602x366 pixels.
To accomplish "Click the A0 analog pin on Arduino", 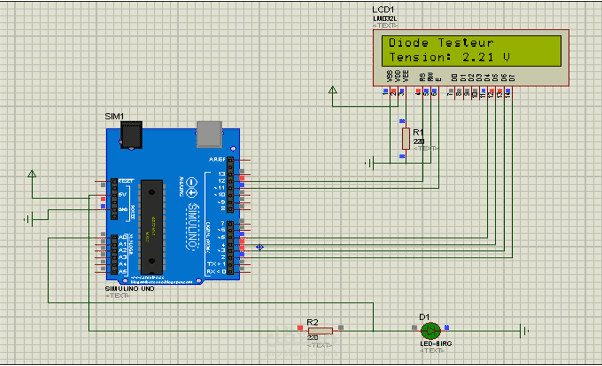I will pyautogui.click(x=114, y=238).
